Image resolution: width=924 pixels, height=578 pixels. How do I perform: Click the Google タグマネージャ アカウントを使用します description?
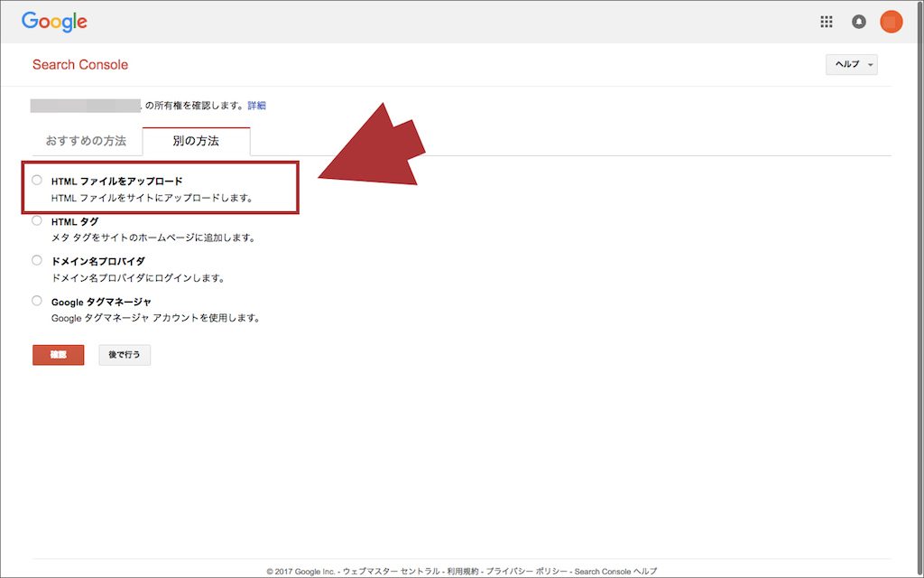point(155,318)
